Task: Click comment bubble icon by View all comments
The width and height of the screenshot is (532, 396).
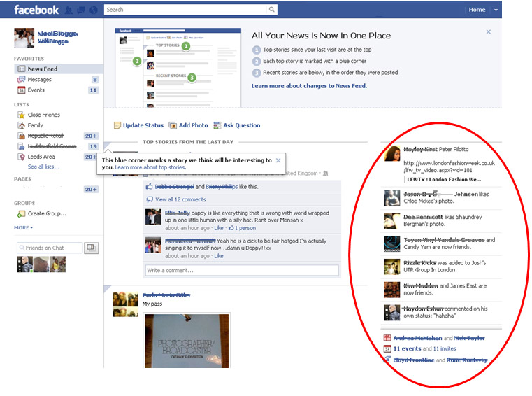Action: point(150,199)
